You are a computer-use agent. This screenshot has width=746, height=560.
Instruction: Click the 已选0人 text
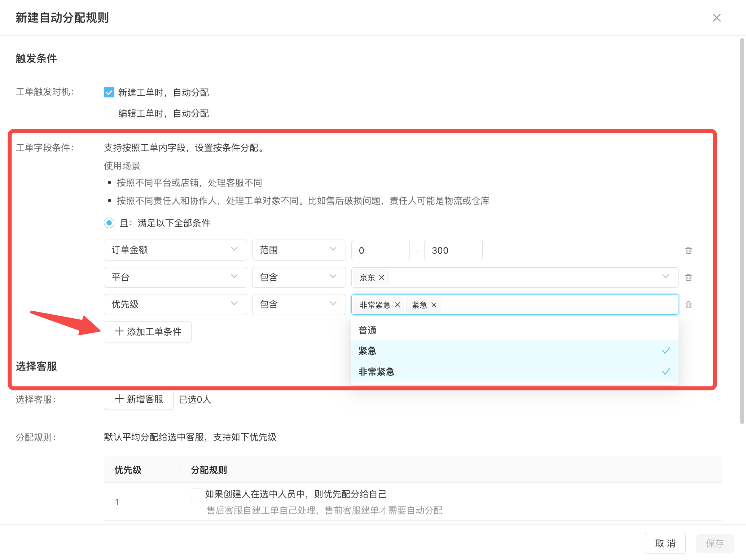[x=195, y=399]
